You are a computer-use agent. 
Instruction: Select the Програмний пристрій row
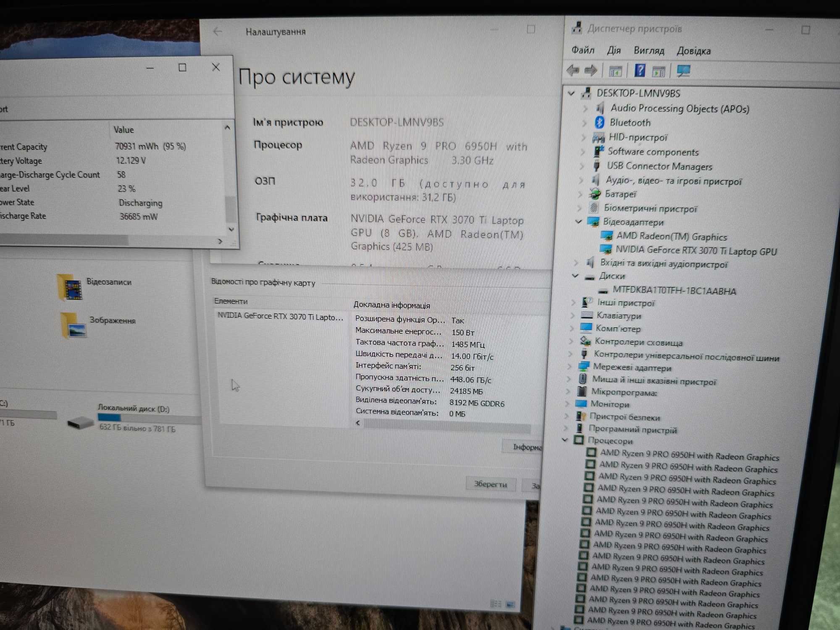632,429
